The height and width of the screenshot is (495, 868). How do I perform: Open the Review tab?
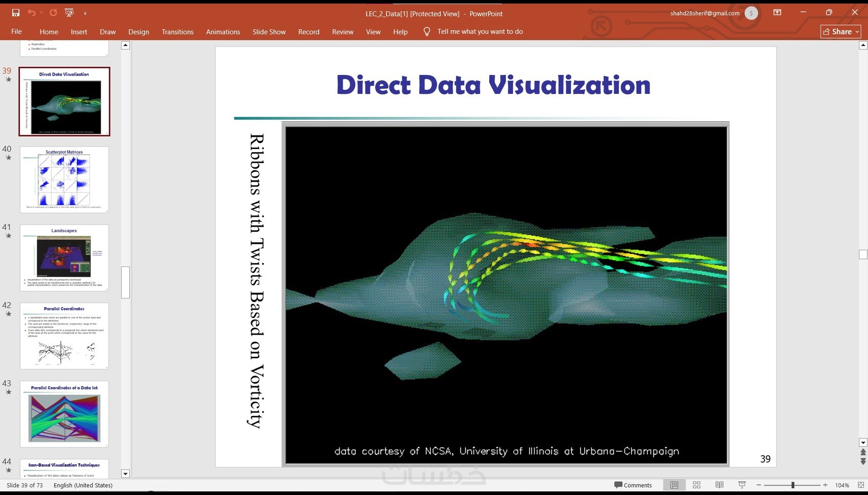pos(343,32)
